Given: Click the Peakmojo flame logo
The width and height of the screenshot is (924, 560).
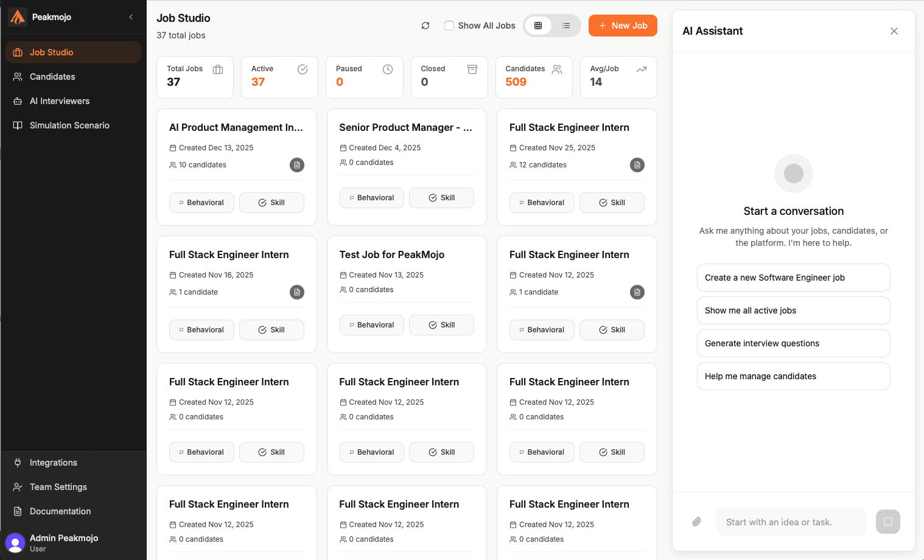Looking at the screenshot, I should [17, 17].
